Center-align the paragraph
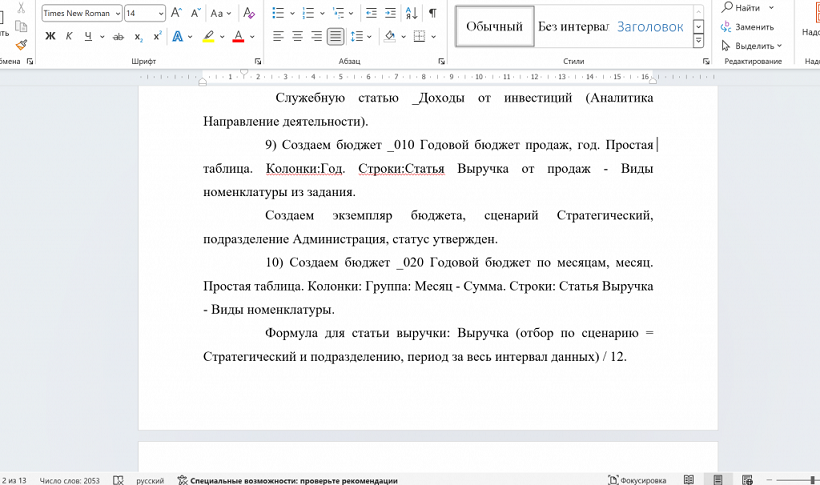Viewport: 820px width, 485px height. click(297, 36)
